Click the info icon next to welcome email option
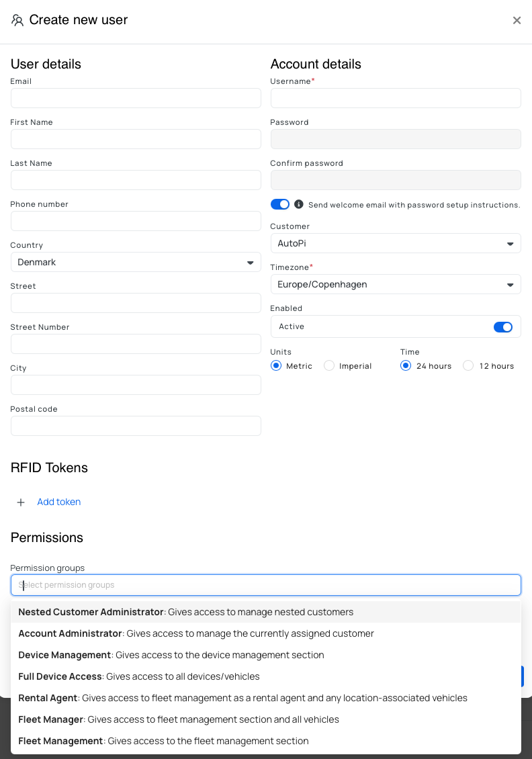 click(298, 204)
